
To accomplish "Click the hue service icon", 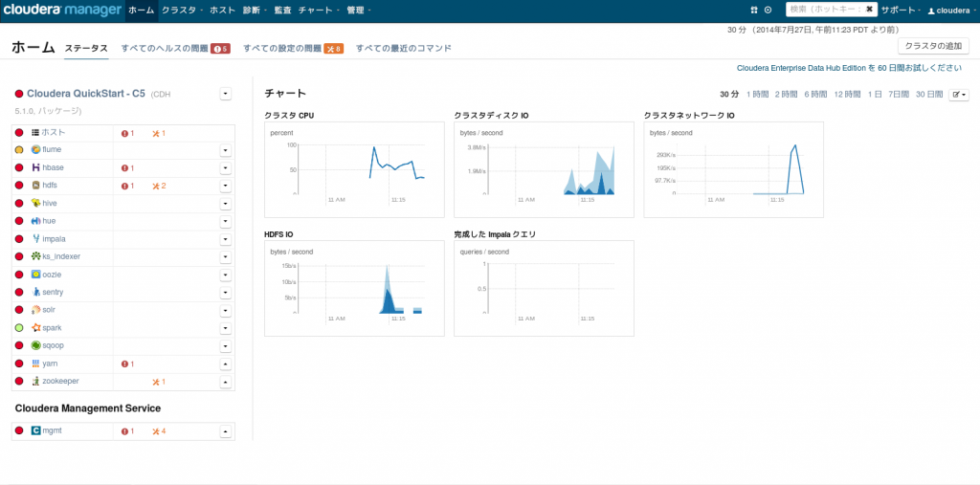I will point(36,221).
